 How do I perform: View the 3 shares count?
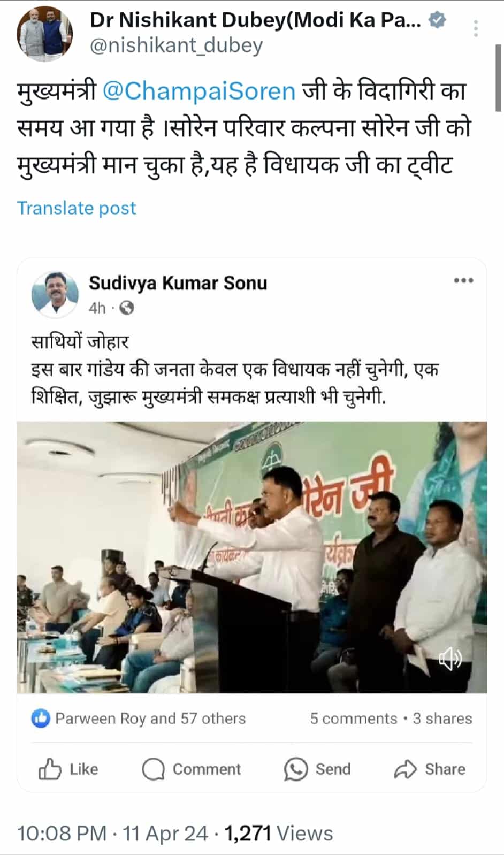pyautogui.click(x=442, y=719)
